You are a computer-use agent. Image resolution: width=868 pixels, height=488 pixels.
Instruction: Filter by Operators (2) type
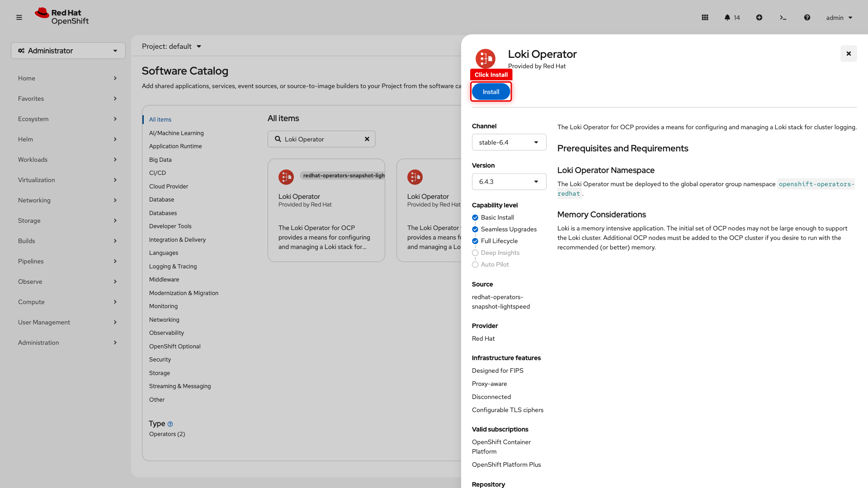click(167, 434)
